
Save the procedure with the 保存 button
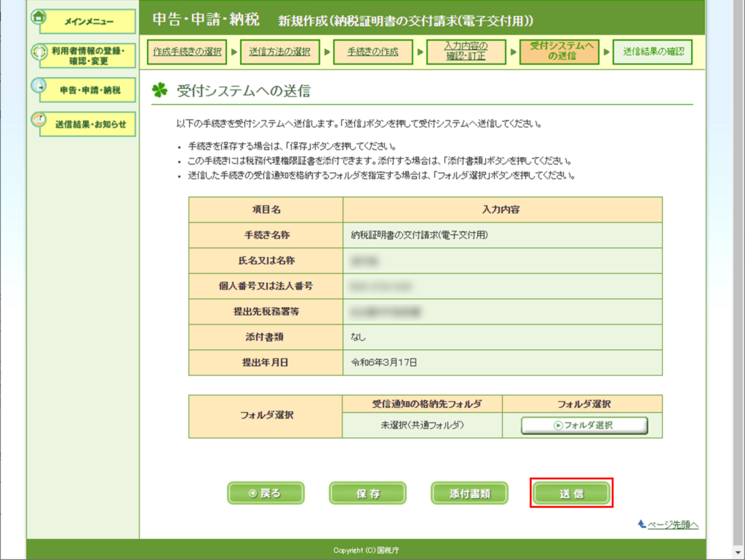(x=367, y=493)
